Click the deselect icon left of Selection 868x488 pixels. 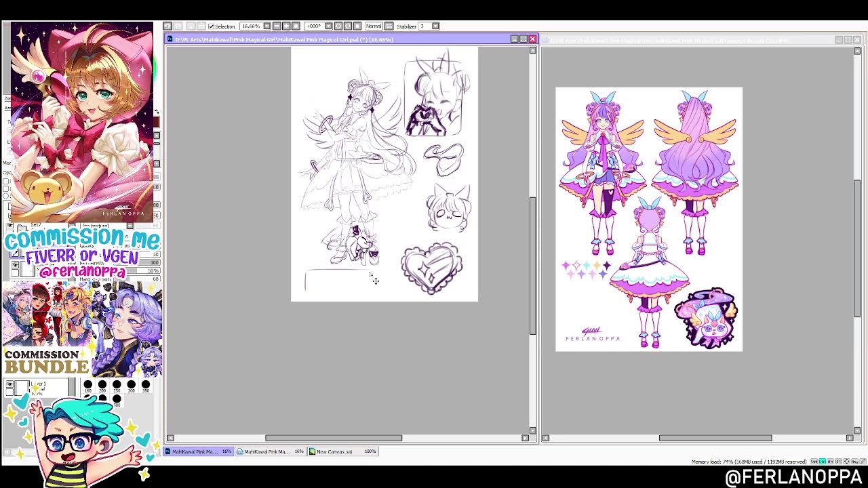click(191, 26)
